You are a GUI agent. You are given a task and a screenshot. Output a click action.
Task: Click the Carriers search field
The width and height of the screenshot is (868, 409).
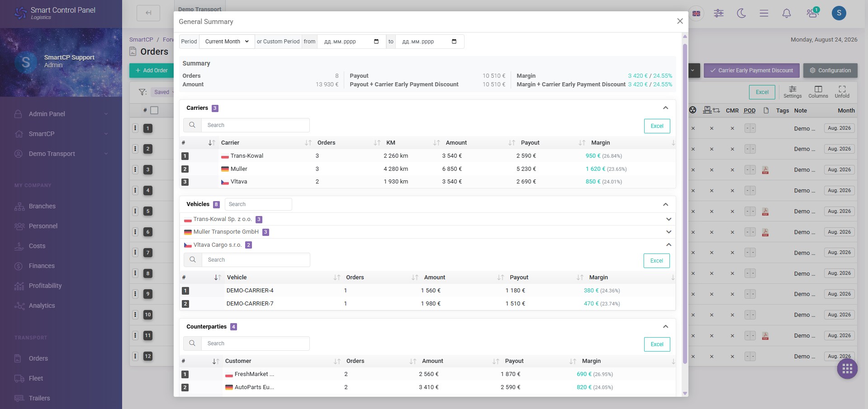255,125
